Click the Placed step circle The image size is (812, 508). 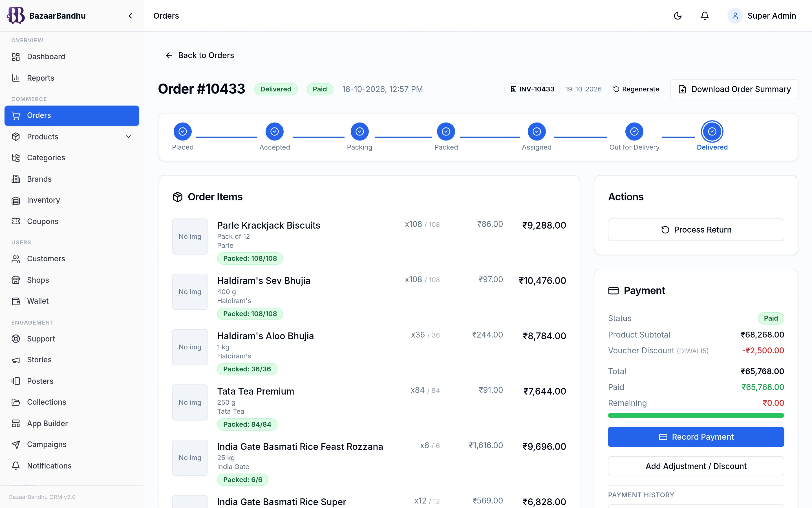(x=182, y=131)
